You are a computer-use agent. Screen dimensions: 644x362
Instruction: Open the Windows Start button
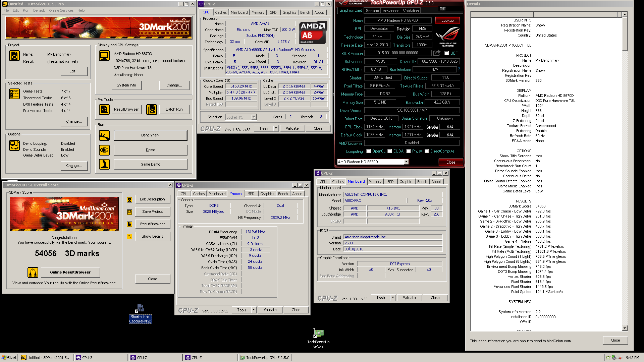tap(9, 358)
